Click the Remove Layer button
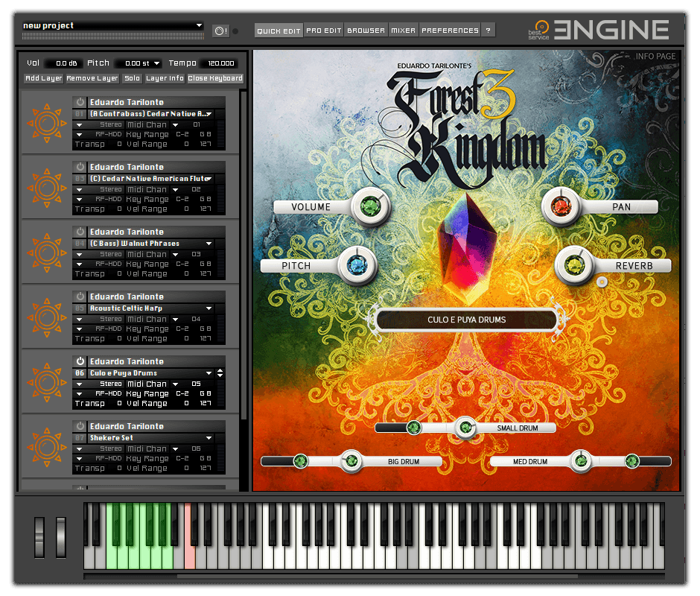The image size is (700, 596). (x=92, y=78)
